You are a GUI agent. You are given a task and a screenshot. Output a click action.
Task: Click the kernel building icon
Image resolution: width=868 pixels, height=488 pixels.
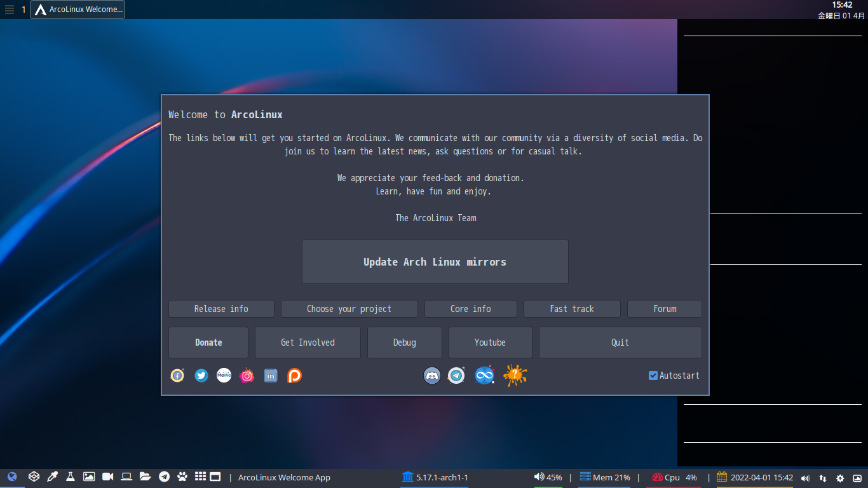click(407, 477)
